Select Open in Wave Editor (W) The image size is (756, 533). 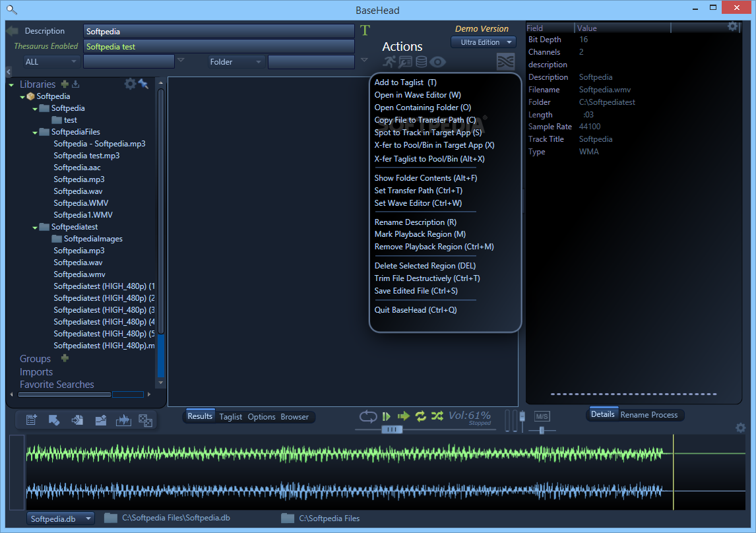tap(418, 95)
